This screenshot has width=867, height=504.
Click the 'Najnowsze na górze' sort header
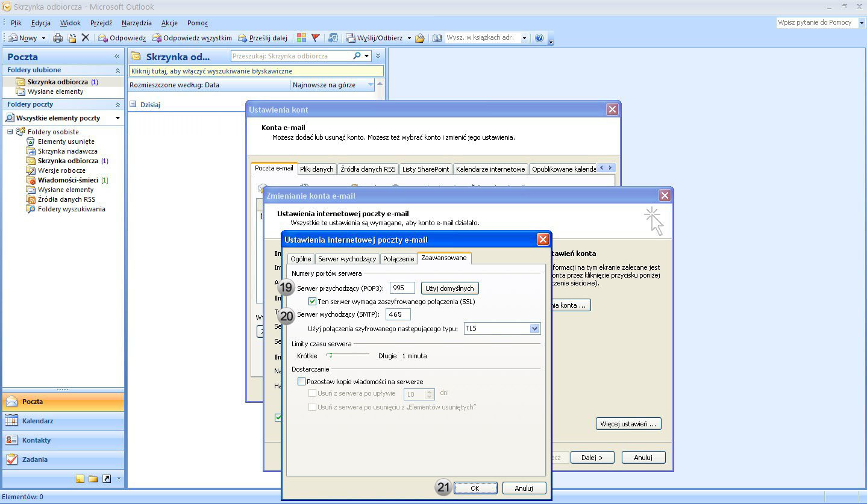[x=333, y=85]
